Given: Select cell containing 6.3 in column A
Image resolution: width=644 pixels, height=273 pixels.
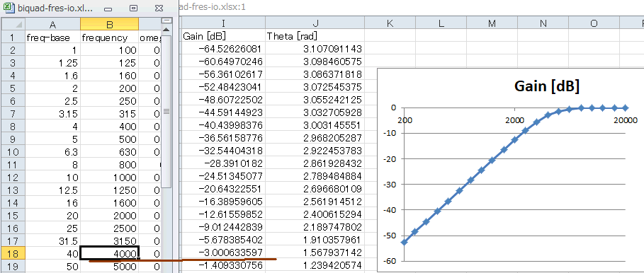Looking at the screenshot, I should [x=52, y=152].
